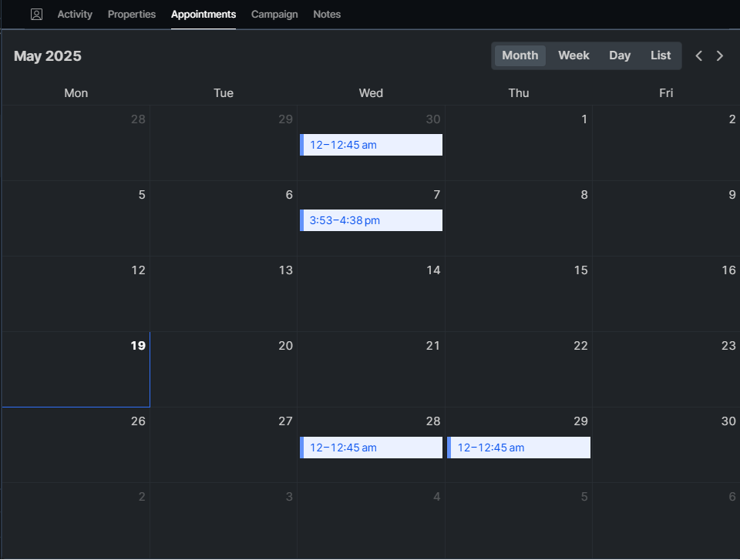
Task: Switch to the Properties tab
Action: (132, 15)
